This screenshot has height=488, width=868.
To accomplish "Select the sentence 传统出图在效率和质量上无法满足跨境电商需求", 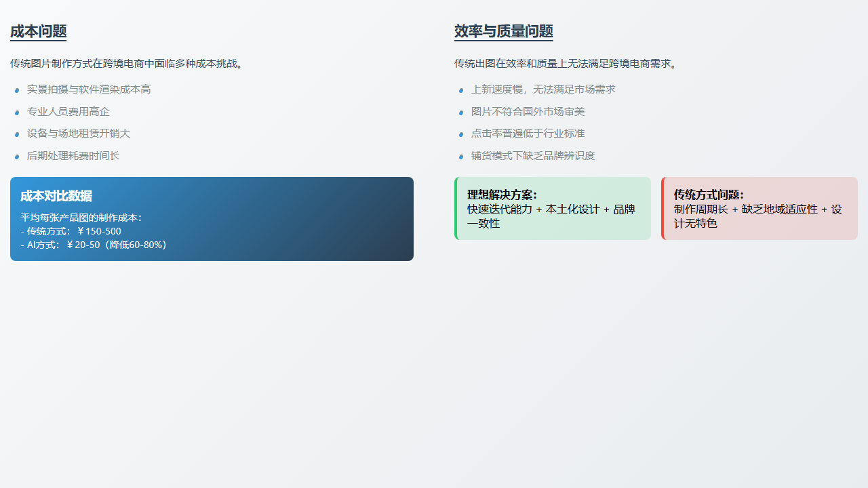I will click(x=566, y=64).
